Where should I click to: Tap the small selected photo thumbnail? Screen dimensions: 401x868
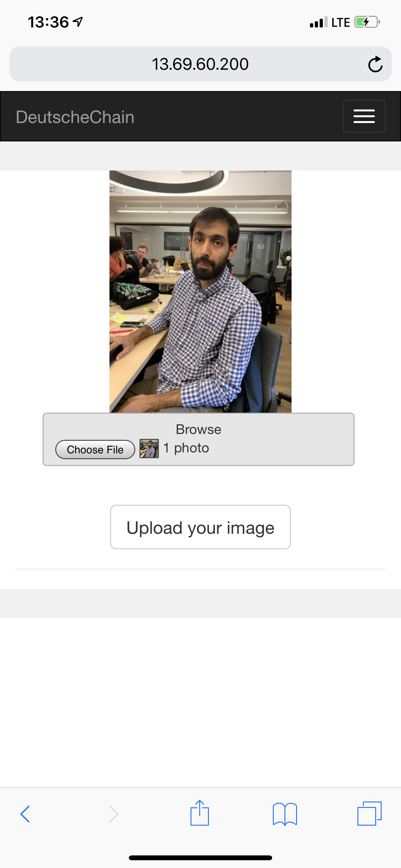pos(149,449)
